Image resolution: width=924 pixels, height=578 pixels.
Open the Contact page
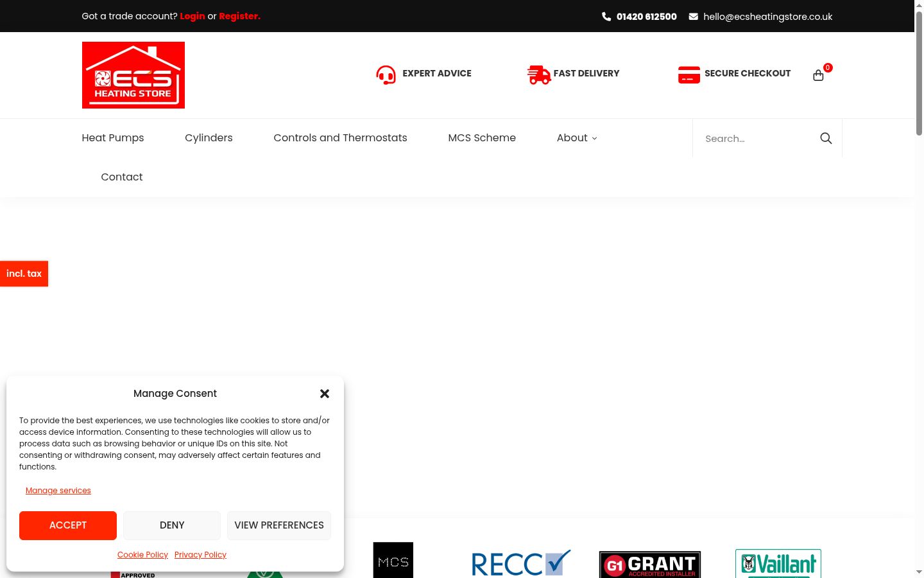(122, 177)
